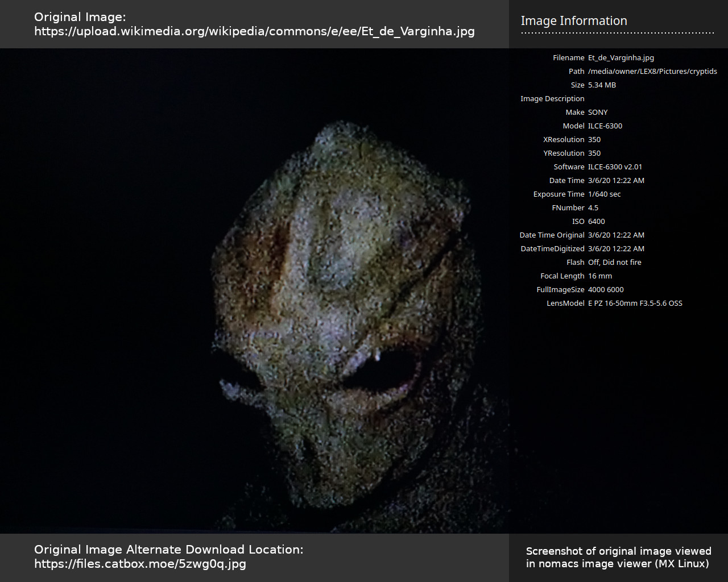Click the 'Screenshot of original image viewed' caption

click(619, 551)
